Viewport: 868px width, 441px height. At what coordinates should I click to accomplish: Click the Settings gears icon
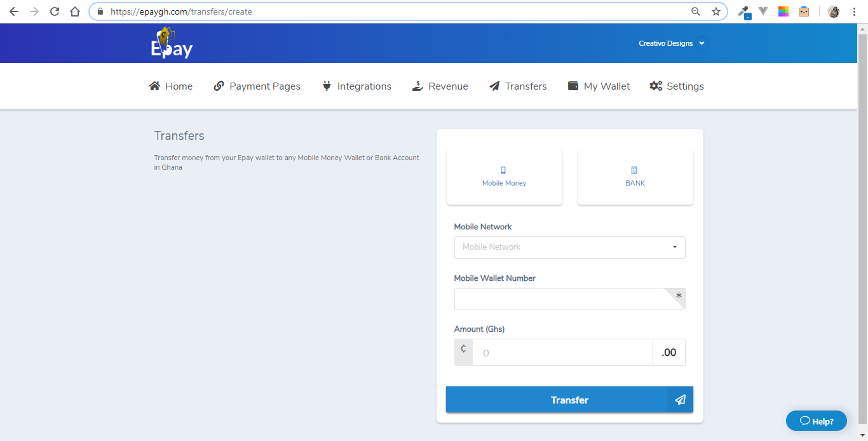point(656,86)
